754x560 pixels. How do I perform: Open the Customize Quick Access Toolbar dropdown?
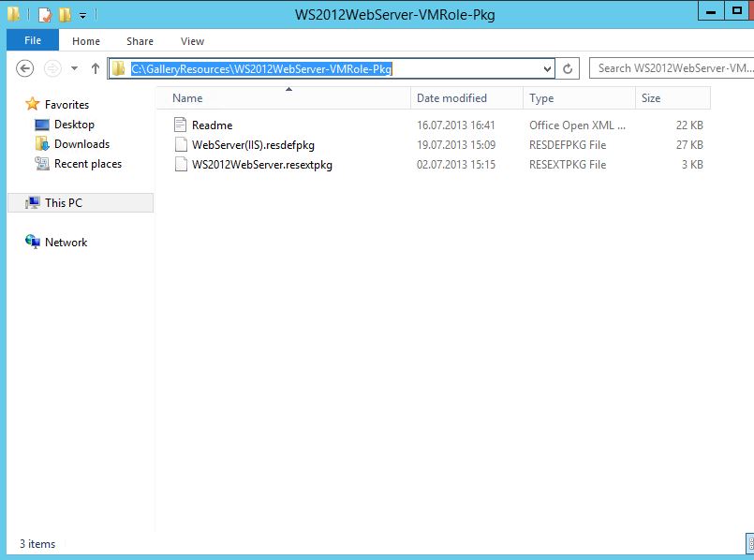[x=82, y=16]
